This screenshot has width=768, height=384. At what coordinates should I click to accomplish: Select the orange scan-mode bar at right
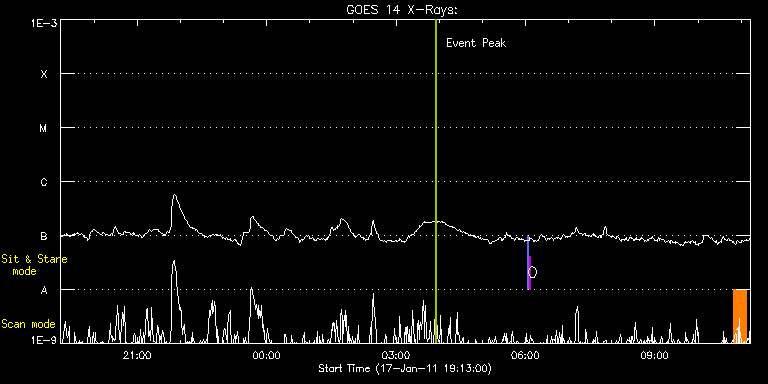click(740, 316)
